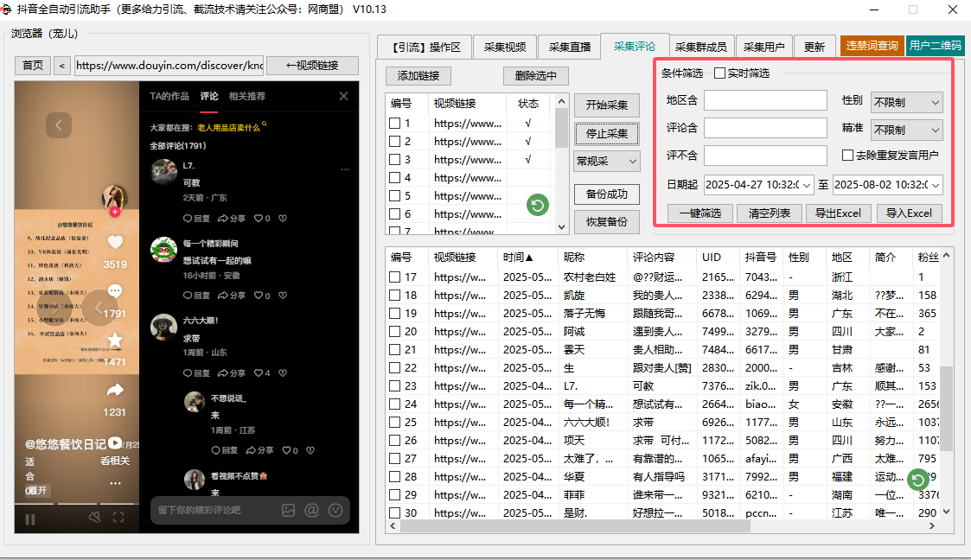Click the 评论含 input field
Viewport: 971px width, 560px height.
[765, 128]
